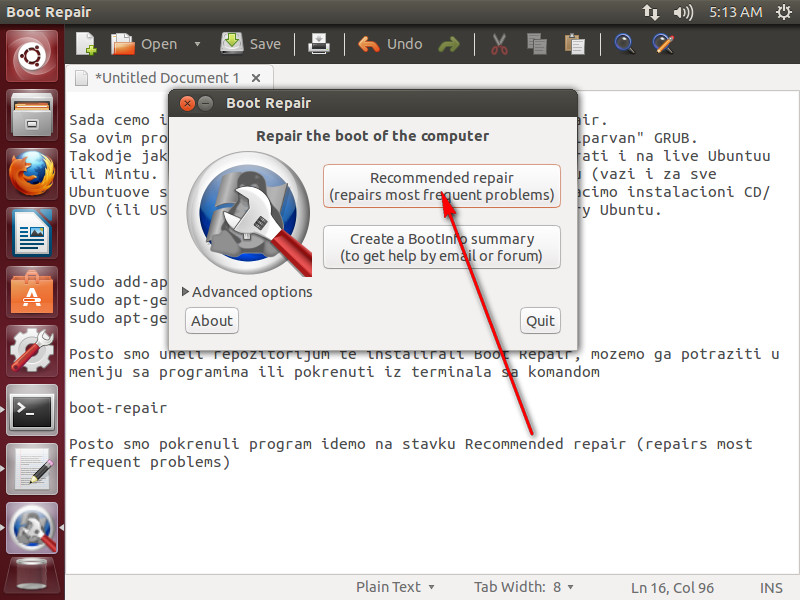Switch to gedit text editor launcher icon

(x=32, y=469)
